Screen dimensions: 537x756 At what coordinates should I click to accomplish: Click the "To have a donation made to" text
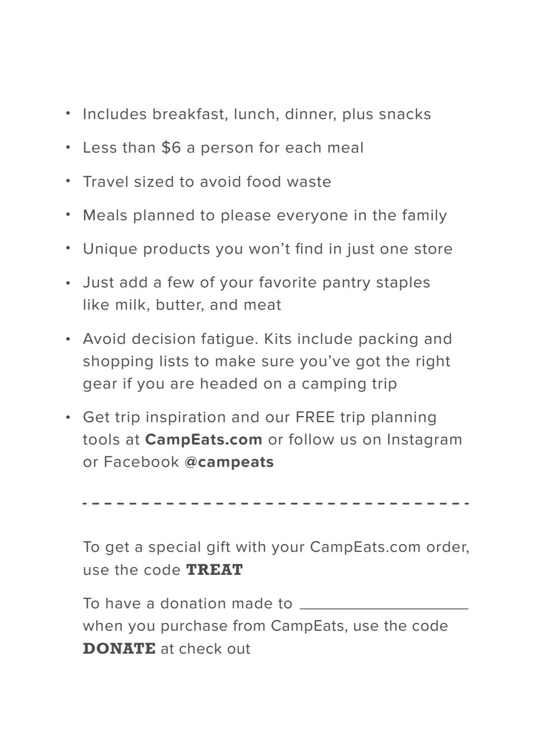pos(187,603)
